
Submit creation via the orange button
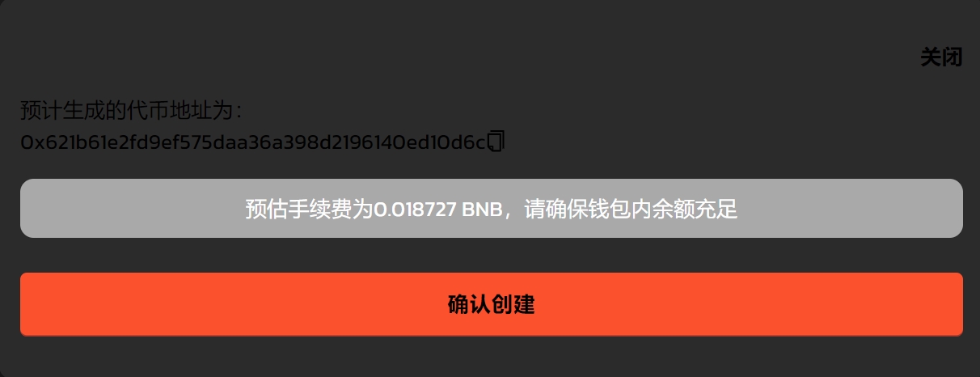491,304
